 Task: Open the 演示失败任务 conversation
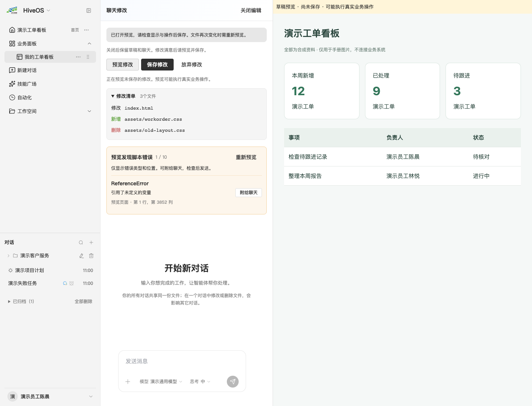tap(50, 283)
